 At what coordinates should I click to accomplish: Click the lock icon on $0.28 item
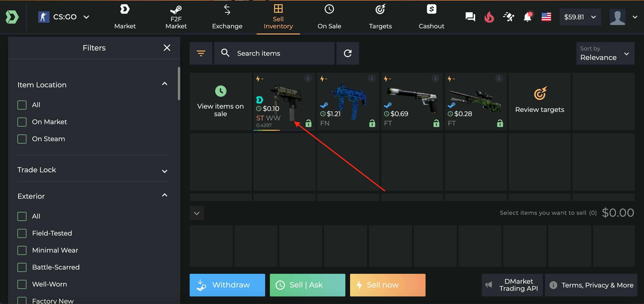[500, 123]
